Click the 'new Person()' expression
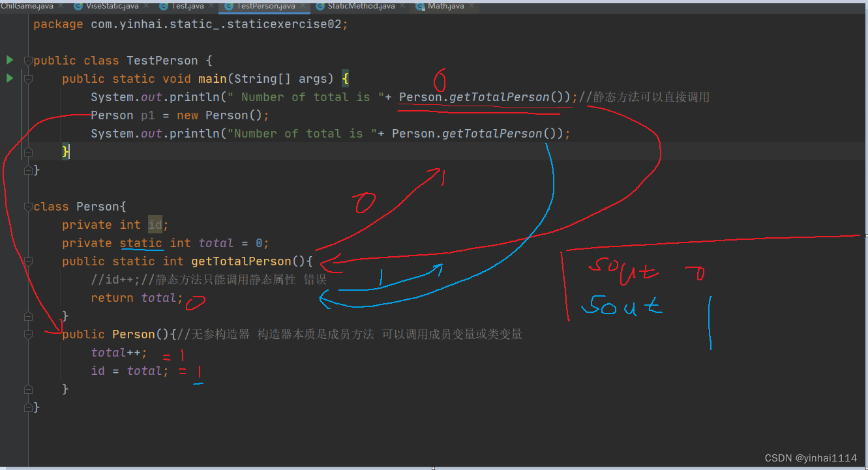The height and width of the screenshot is (470, 868). click(219, 115)
